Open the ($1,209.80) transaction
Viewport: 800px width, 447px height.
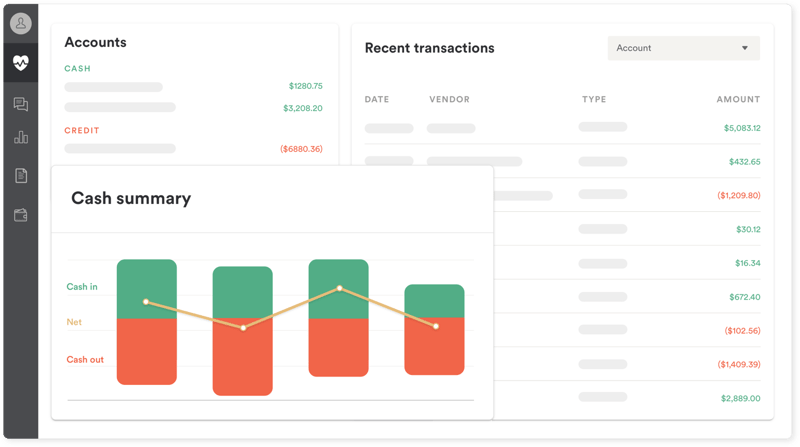pos(738,195)
